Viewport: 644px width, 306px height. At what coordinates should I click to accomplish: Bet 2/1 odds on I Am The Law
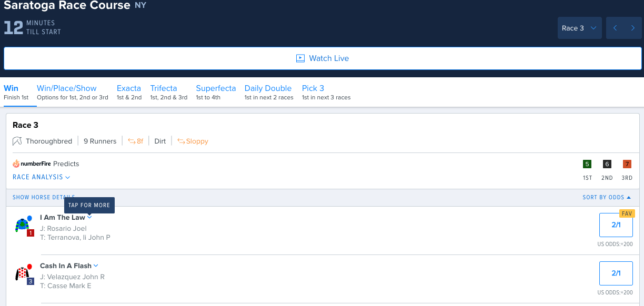(616, 225)
